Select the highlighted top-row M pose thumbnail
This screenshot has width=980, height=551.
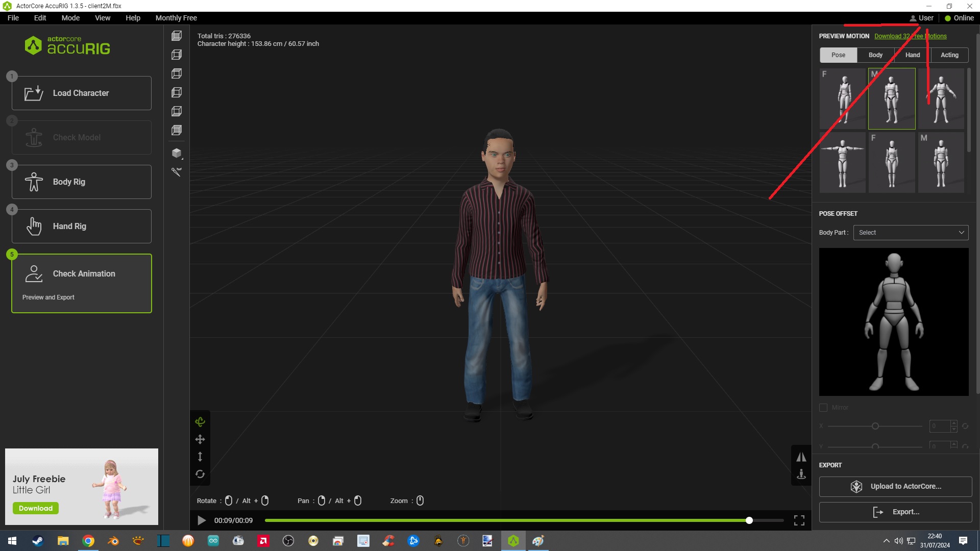(892, 98)
